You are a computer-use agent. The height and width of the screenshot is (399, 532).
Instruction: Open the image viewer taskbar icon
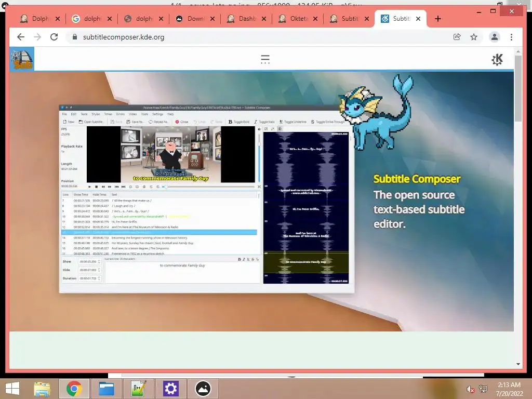203,389
